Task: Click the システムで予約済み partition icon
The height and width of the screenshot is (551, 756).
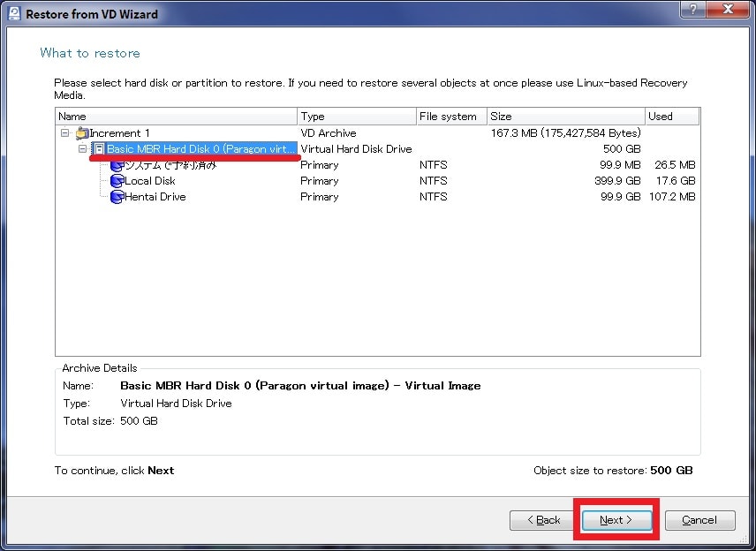Action: pos(117,166)
